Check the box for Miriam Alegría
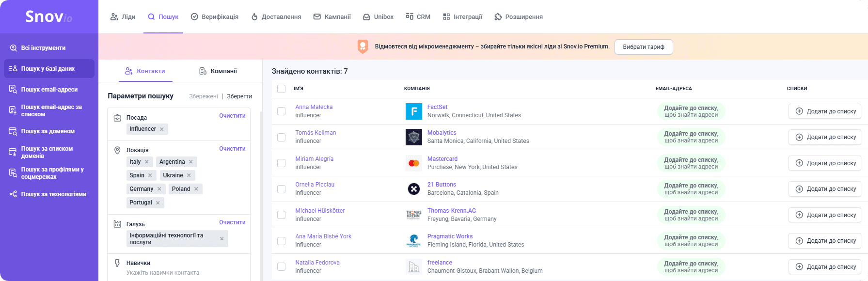Screen dimensions: 868x281 [x=281, y=163]
